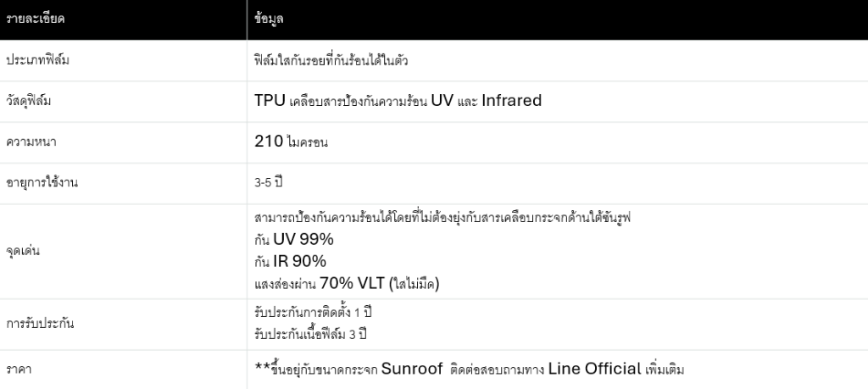Click the Sunroof Line Official price note
The width and height of the screenshot is (868, 389).
click(469, 370)
